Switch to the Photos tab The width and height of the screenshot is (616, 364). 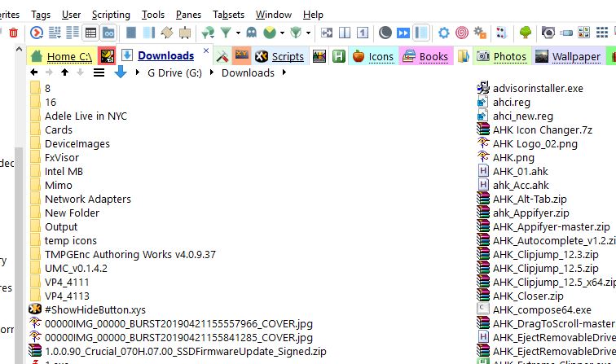coord(502,56)
